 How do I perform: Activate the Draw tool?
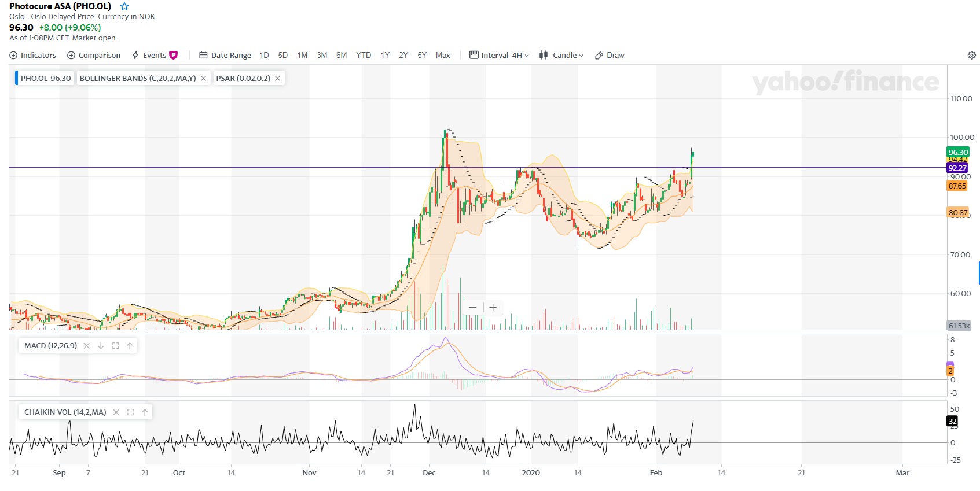click(610, 56)
